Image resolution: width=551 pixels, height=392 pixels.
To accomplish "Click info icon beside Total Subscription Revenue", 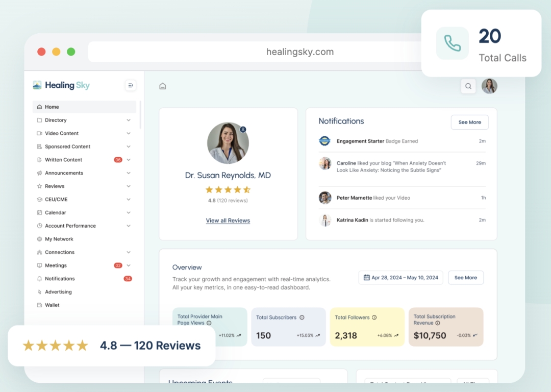I will pyautogui.click(x=438, y=323).
